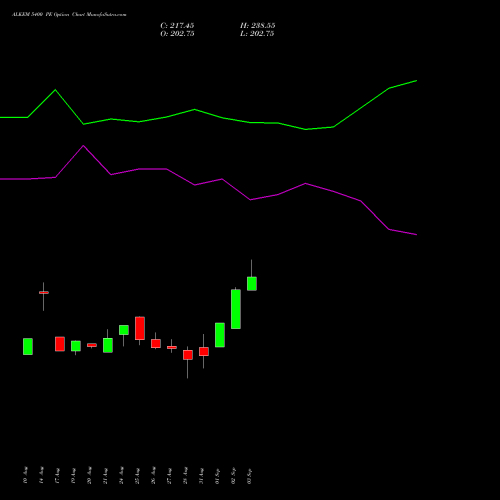This screenshot has height=500, width=500.
Task: Select the green candle above 10 Aug
Action: tap(28, 347)
